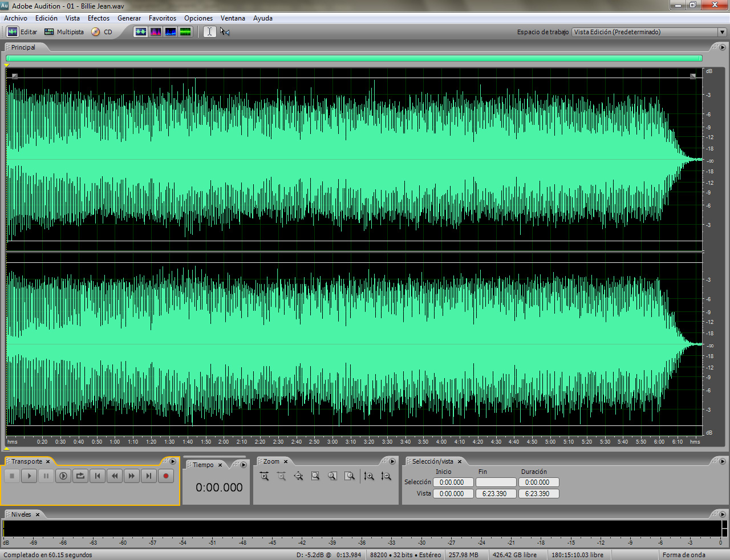
Task: Click the green navigation range bar
Action: click(354, 58)
